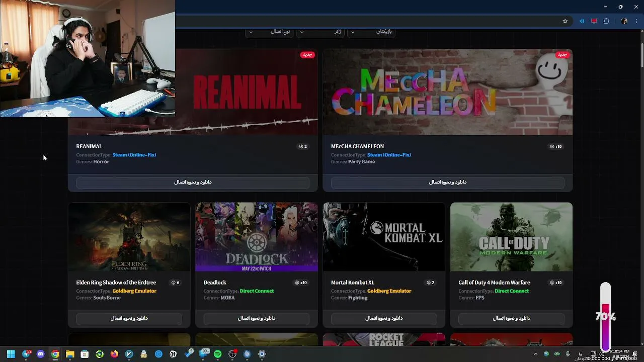Screen dimensions: 644x362
Task: Open the REANIMAL banner image
Action: [247, 92]
